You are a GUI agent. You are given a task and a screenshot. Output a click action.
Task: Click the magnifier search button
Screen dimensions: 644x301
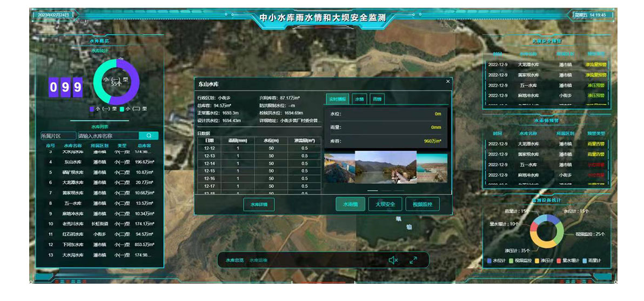(149, 136)
